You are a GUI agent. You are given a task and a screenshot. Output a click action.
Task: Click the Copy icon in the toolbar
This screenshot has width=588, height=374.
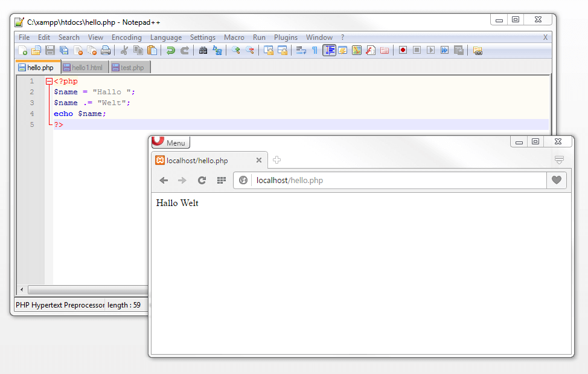click(x=138, y=50)
